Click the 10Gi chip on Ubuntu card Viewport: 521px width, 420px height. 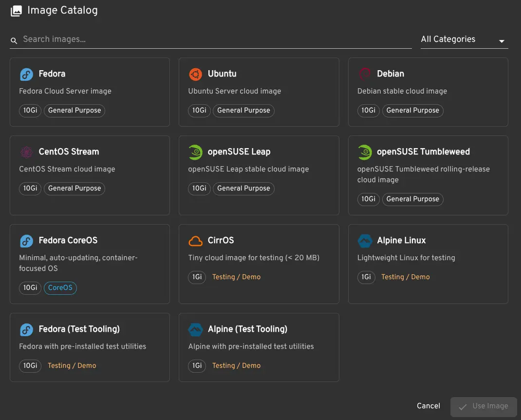tap(199, 111)
